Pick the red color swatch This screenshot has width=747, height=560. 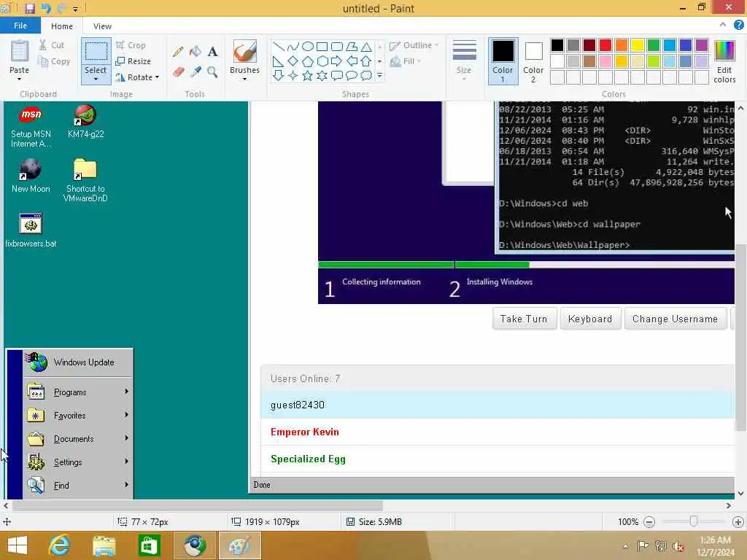click(x=605, y=45)
